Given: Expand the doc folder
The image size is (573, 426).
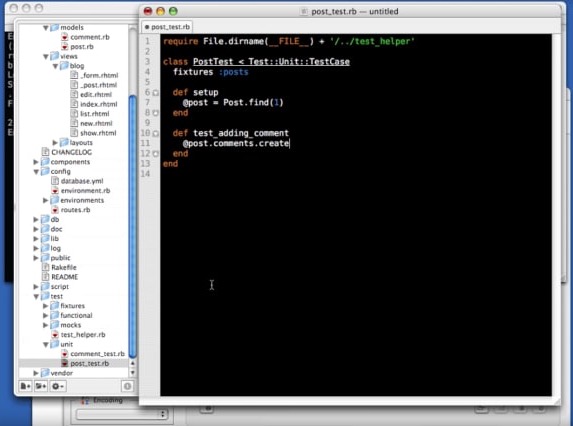Looking at the screenshot, I should (x=36, y=229).
